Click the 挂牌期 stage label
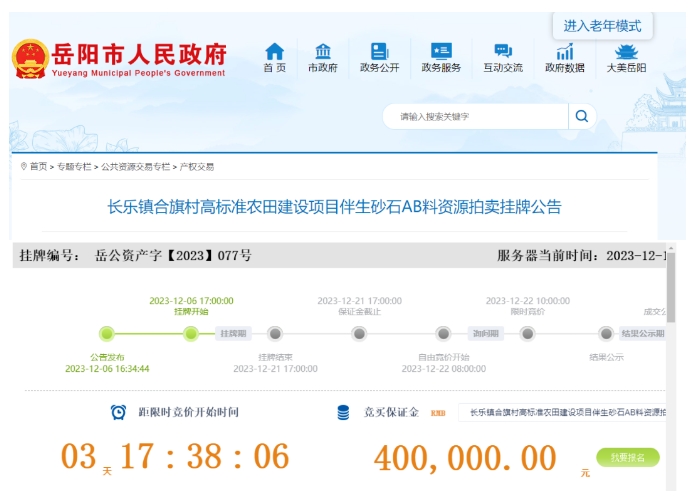 (233, 333)
